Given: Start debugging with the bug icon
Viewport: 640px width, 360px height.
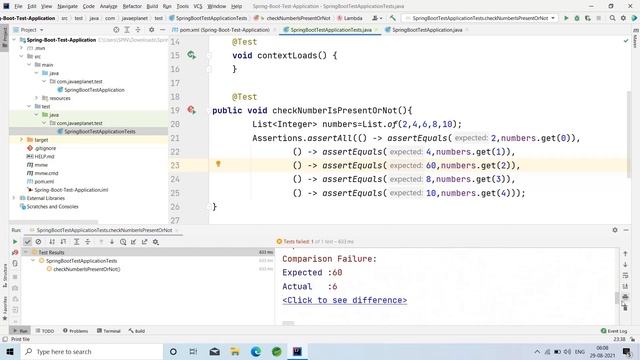Looking at the screenshot, I should coord(577,18).
